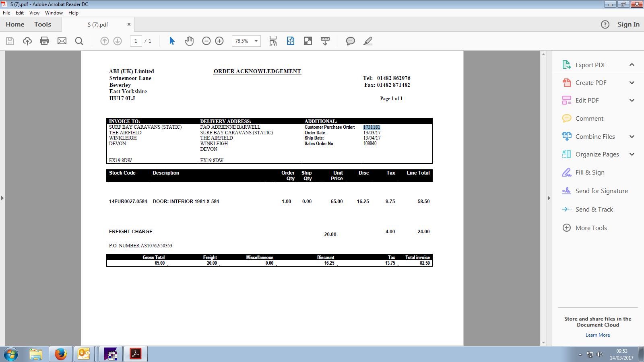Activate the arrow Selection tool

(x=172, y=41)
